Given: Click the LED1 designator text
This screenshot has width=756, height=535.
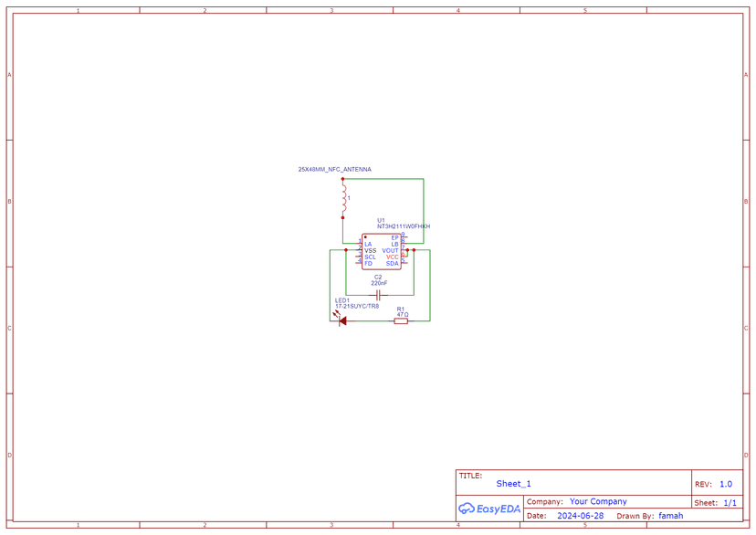Looking at the screenshot, I should pos(342,300).
